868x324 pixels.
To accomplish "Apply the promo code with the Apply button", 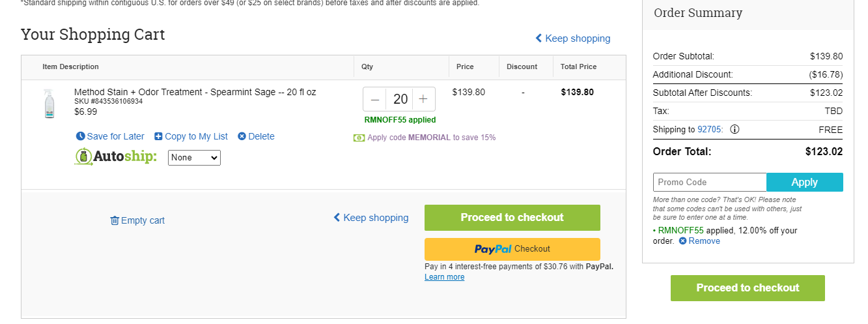I will (x=805, y=182).
